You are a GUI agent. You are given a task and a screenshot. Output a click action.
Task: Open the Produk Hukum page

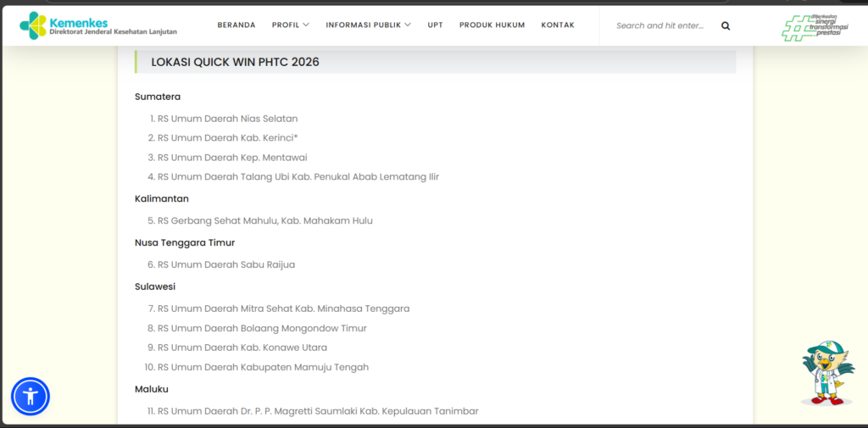point(492,25)
